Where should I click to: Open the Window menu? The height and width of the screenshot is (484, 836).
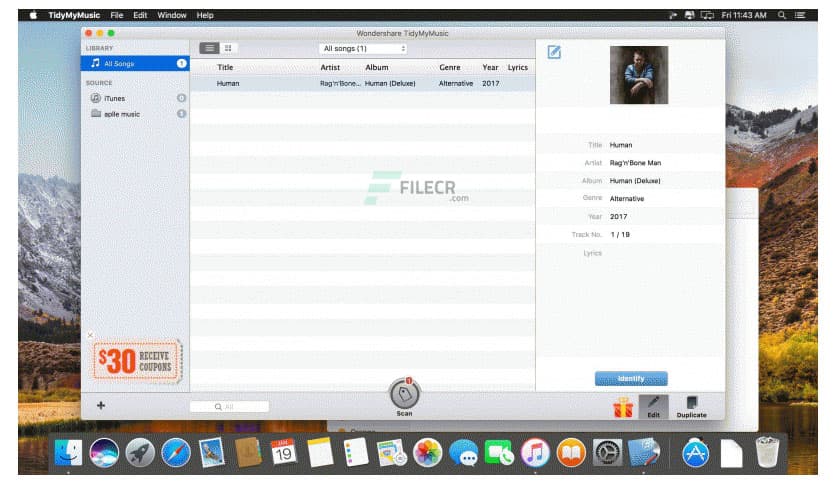[172, 15]
